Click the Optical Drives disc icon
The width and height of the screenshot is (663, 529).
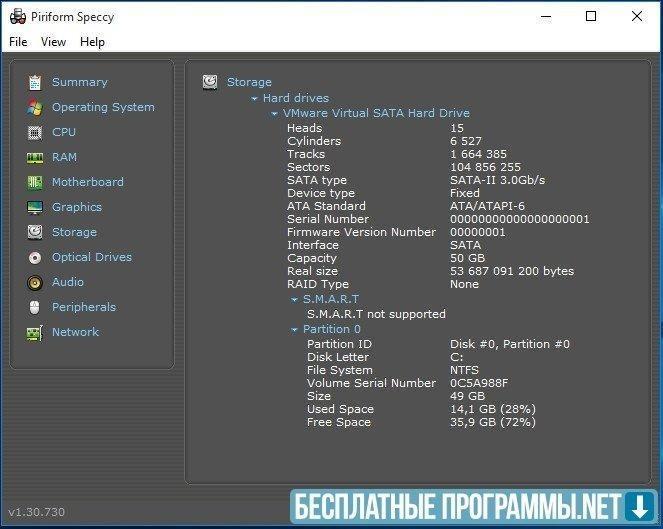(35, 257)
